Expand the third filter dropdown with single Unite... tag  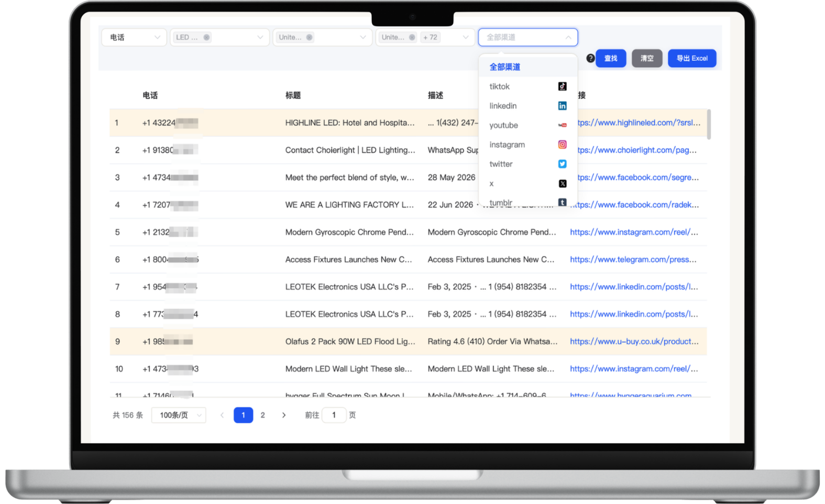[x=322, y=37]
